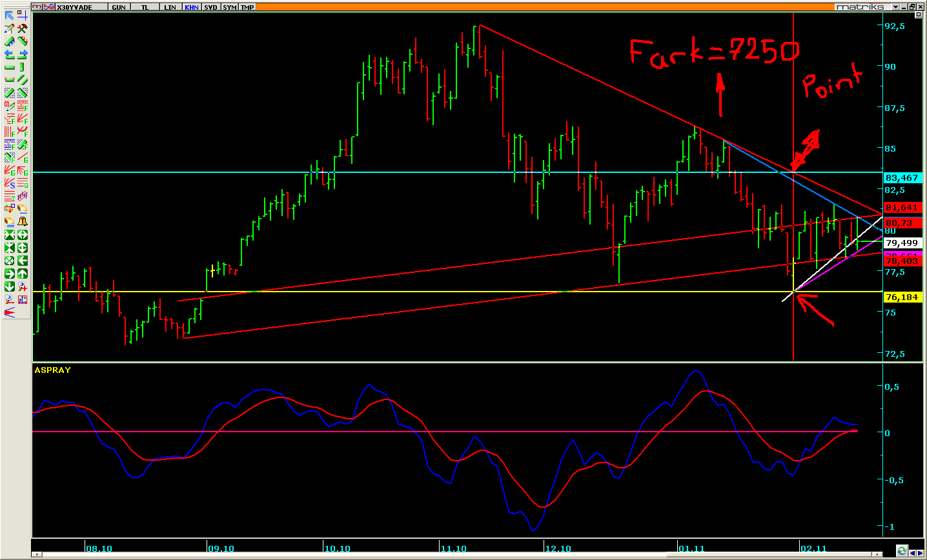Open the X30YVADE symbol selector
927x560 pixels.
[74, 7]
